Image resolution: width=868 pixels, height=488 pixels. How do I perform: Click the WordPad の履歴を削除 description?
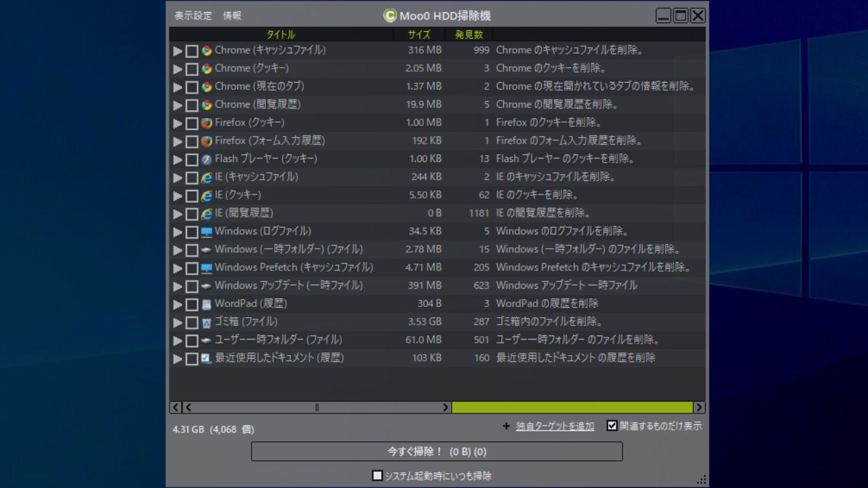547,304
